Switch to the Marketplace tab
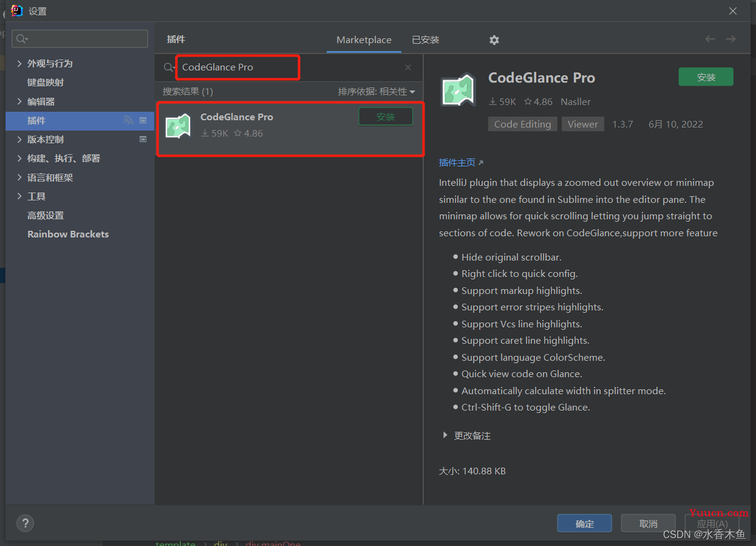The image size is (756, 546). (x=364, y=40)
